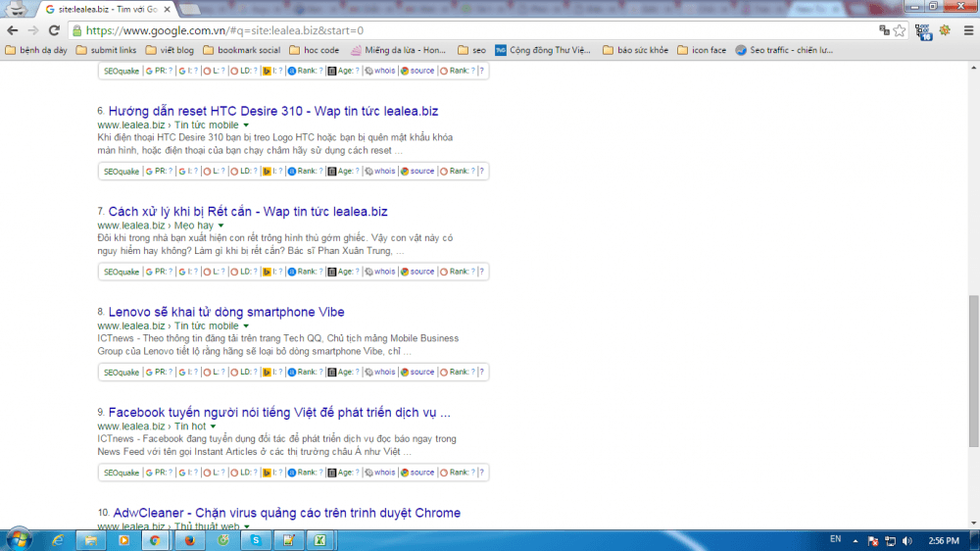Viewport: 980px width, 551px height.
Task: Click Google PR in HTC result SEOquake bar
Action: [159, 171]
